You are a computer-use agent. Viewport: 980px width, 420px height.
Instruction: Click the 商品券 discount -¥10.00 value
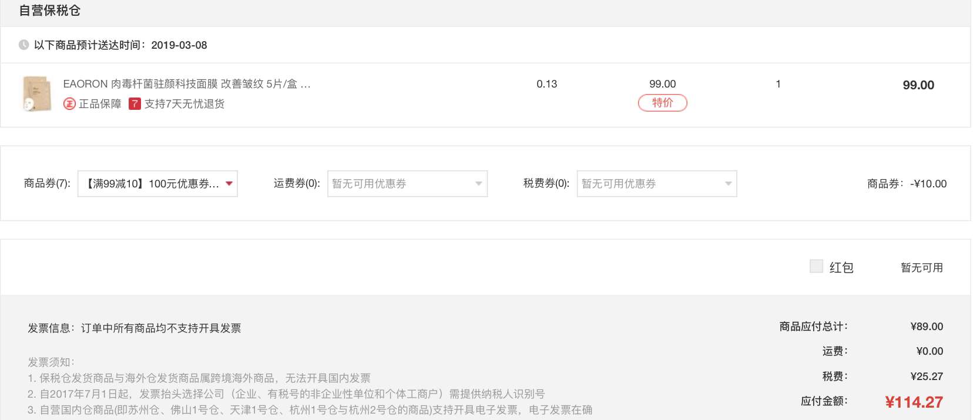(x=928, y=184)
